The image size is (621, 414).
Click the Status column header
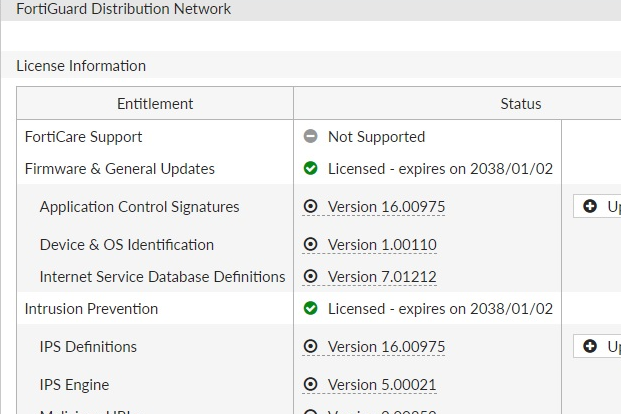(520, 103)
